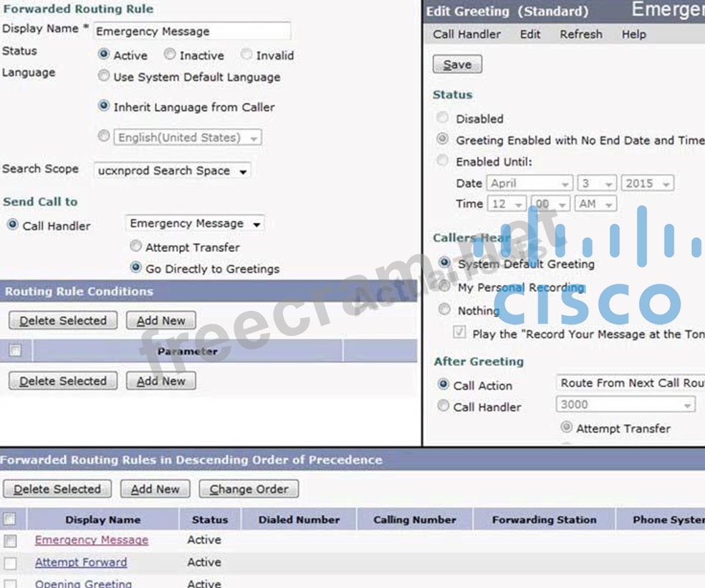
Task: Select the Inactive status radio button
Action: pos(170,55)
